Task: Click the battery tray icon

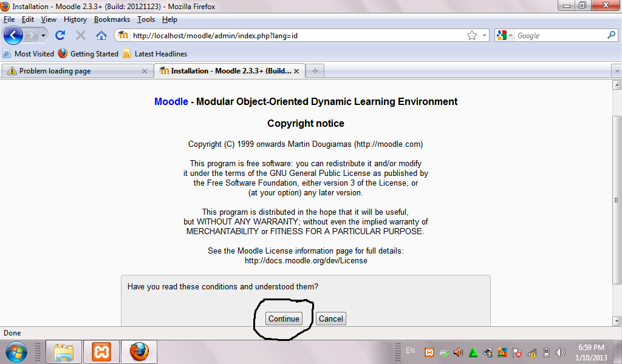Action: point(546,352)
